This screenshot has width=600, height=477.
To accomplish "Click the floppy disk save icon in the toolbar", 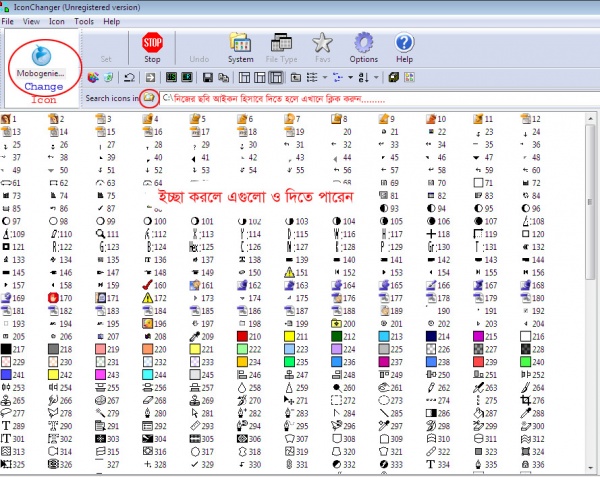I will (206, 77).
